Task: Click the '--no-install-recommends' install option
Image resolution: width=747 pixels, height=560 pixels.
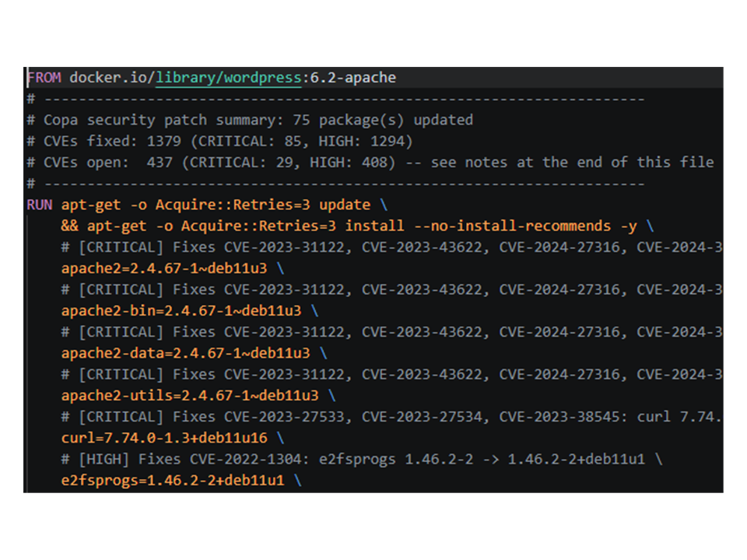Action: point(512,226)
